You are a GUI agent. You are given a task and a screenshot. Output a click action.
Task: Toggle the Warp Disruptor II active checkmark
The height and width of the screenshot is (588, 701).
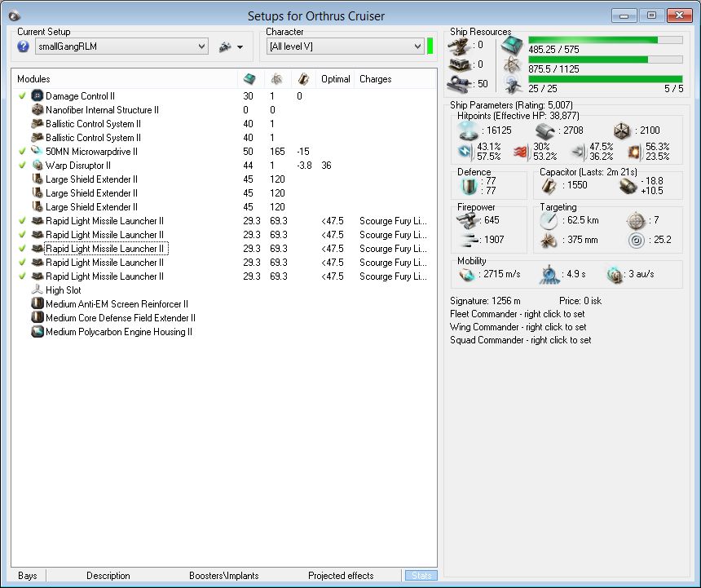point(22,165)
